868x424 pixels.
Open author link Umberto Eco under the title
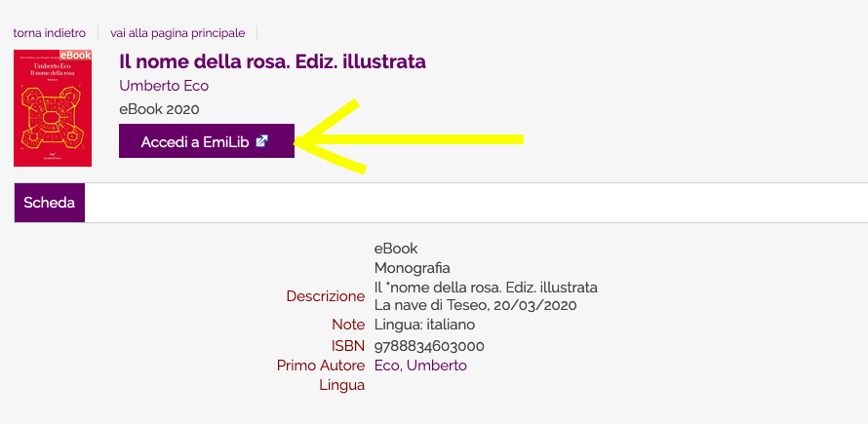point(164,86)
